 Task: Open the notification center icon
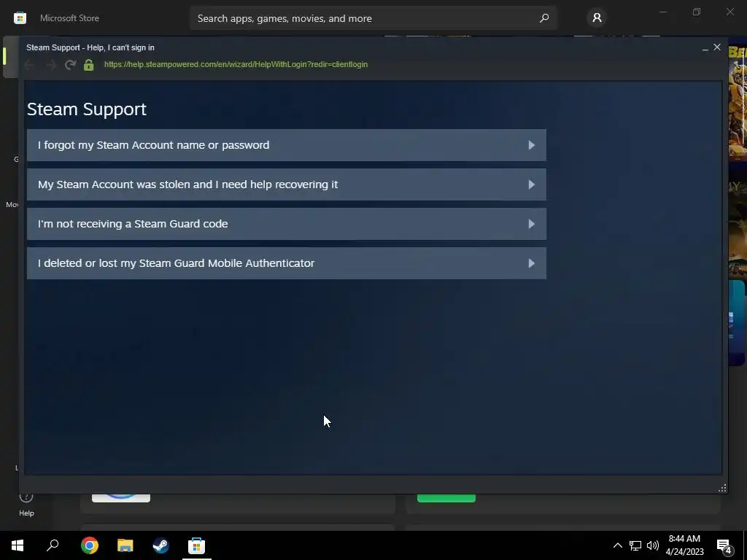(724, 546)
